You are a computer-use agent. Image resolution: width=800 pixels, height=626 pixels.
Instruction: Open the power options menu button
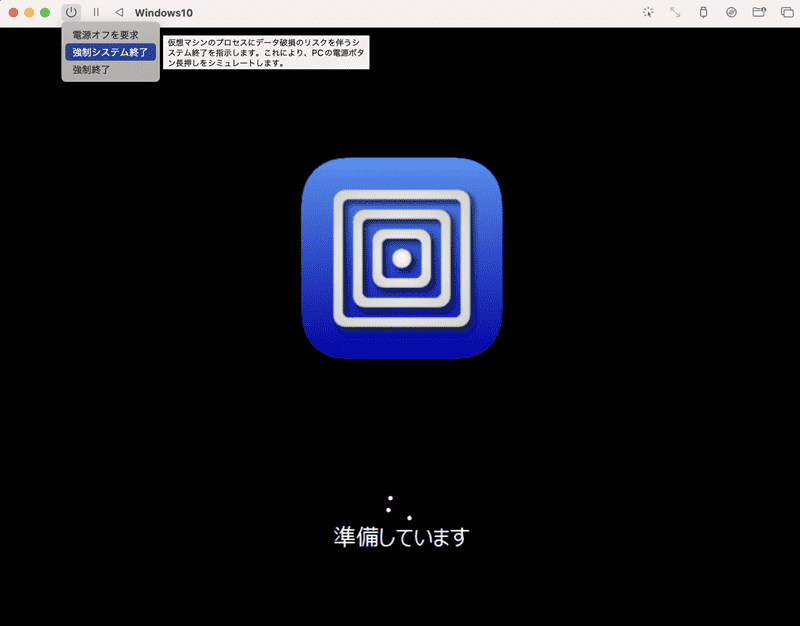pyautogui.click(x=71, y=12)
